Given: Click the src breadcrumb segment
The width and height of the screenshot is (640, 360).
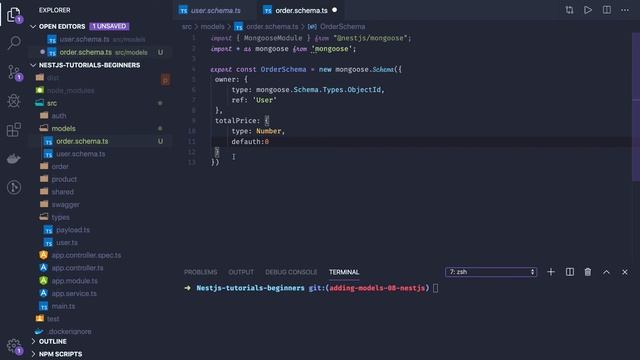Looking at the screenshot, I should 187,27.
